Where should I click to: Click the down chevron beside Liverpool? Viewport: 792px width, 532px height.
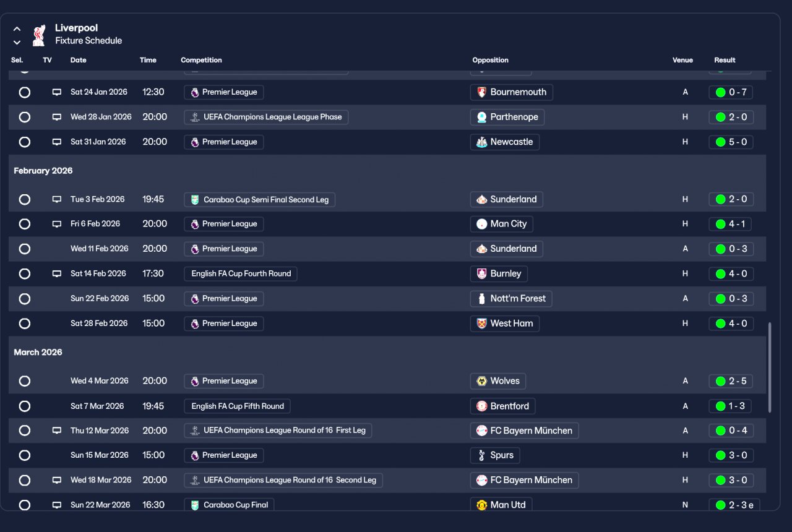(x=17, y=43)
